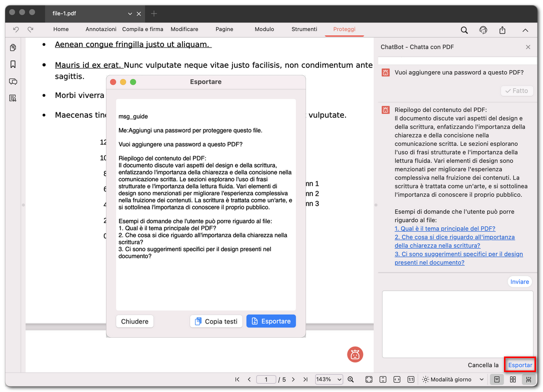
Task: Toggle single page view mode
Action: click(x=496, y=380)
